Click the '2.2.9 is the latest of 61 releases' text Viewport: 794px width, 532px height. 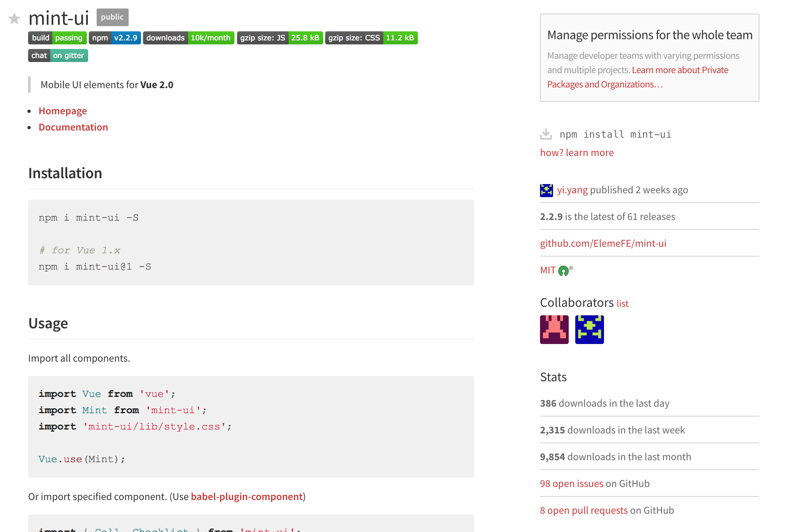607,216
